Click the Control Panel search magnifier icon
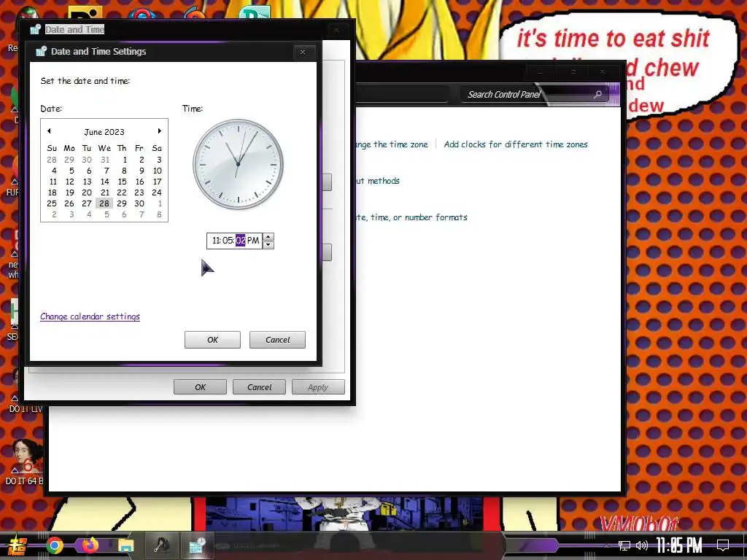747x560 pixels. coord(597,94)
